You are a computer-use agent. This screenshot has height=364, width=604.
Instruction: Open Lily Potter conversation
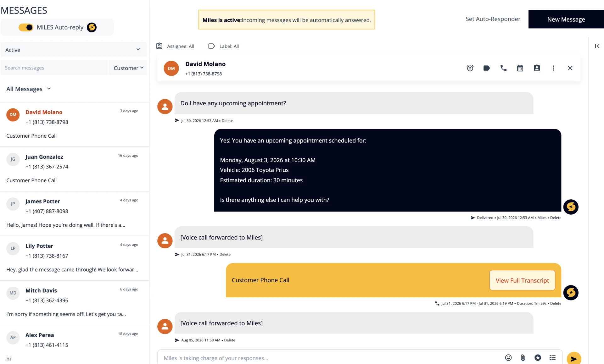pos(75,258)
